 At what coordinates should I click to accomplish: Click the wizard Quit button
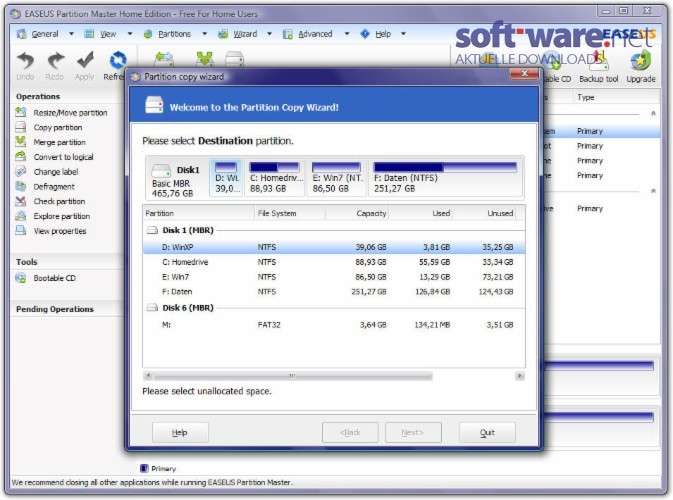[487, 433]
